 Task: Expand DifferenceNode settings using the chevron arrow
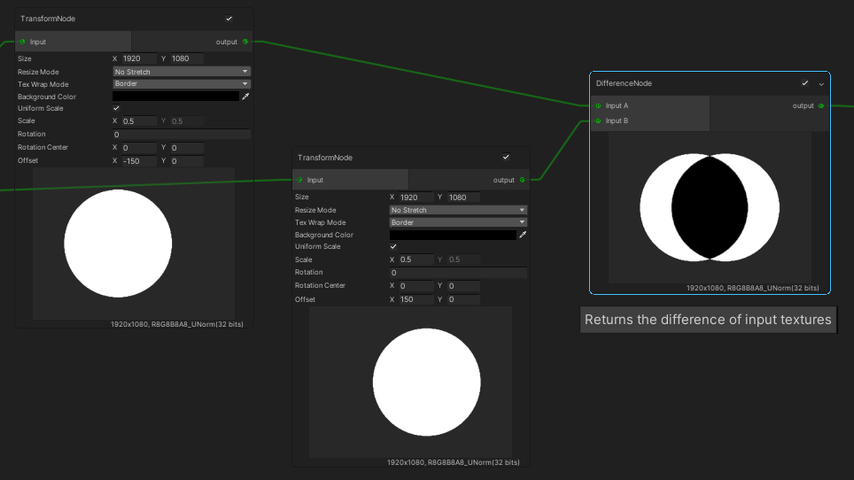click(821, 84)
